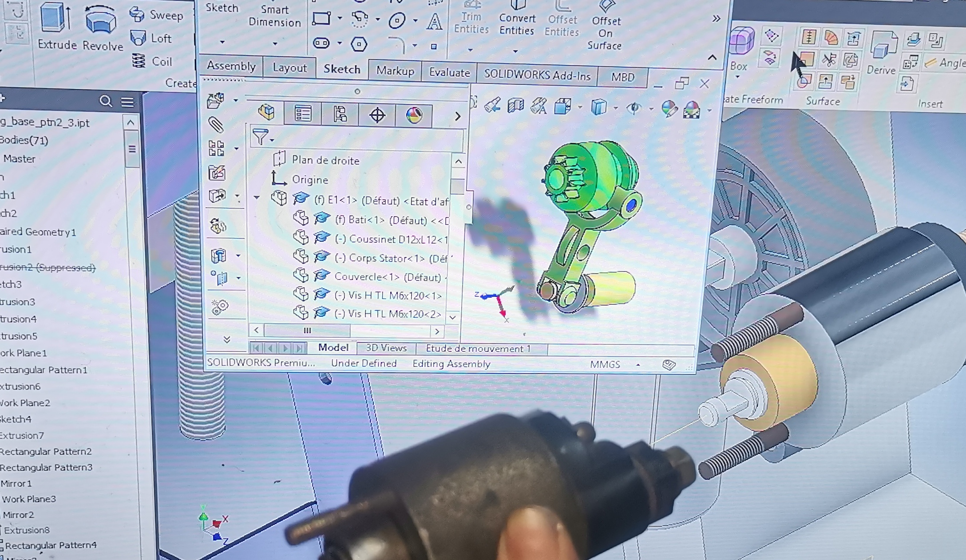Select the Bati<1> component
Viewport: 966px width, 560px height.
pos(371,220)
